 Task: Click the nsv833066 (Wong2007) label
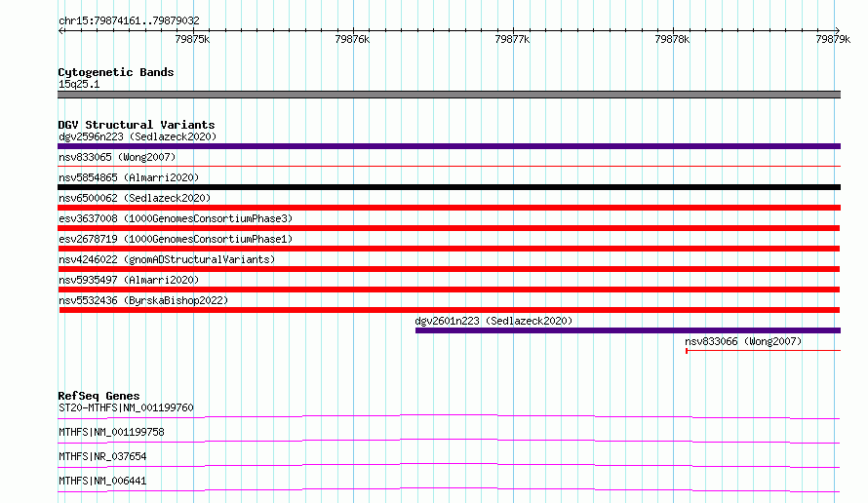coord(743,341)
